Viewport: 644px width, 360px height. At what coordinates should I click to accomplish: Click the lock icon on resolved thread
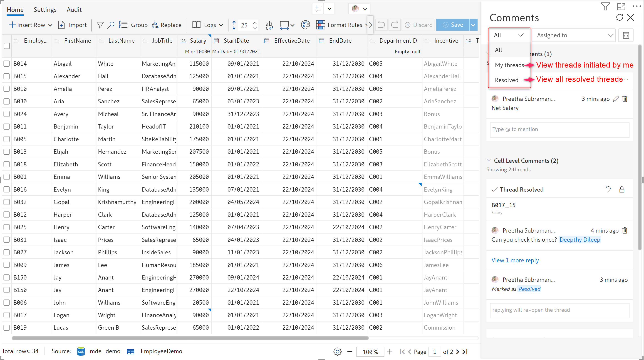tap(622, 190)
